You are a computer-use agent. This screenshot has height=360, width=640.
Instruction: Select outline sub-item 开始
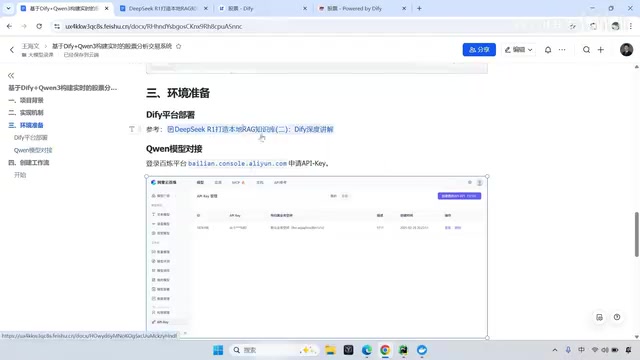coord(20,175)
